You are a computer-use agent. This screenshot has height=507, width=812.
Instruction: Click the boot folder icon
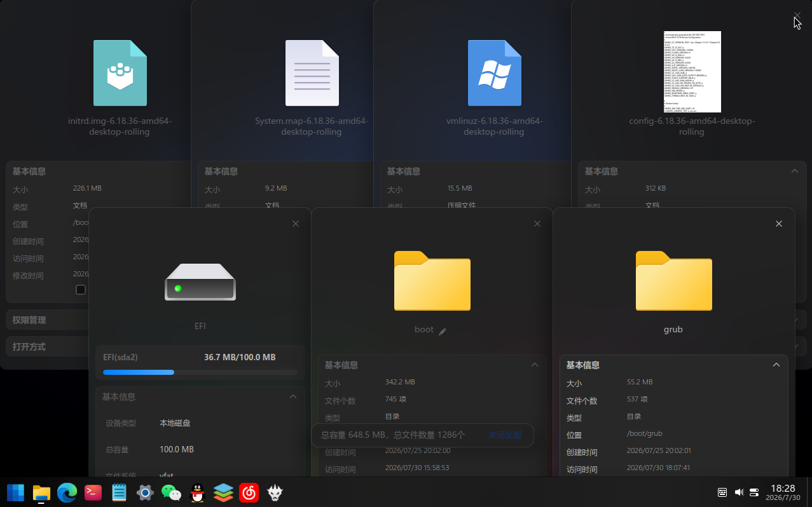point(432,281)
